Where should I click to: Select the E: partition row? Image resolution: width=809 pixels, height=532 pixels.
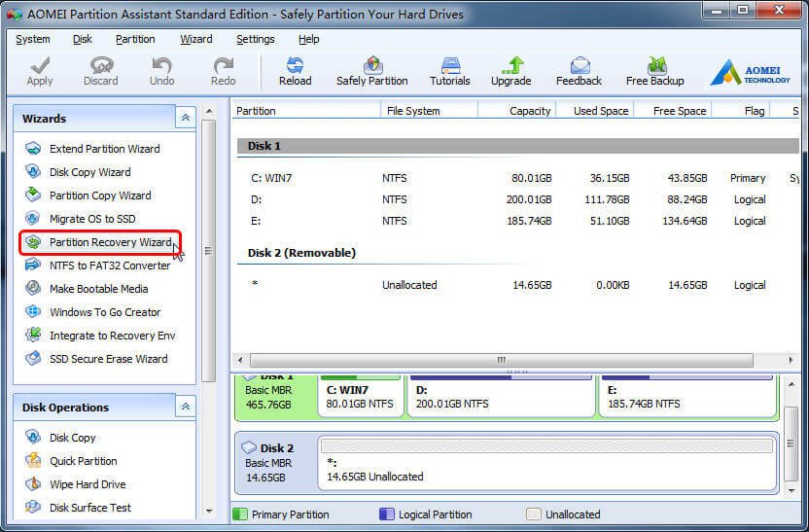tap(518, 221)
